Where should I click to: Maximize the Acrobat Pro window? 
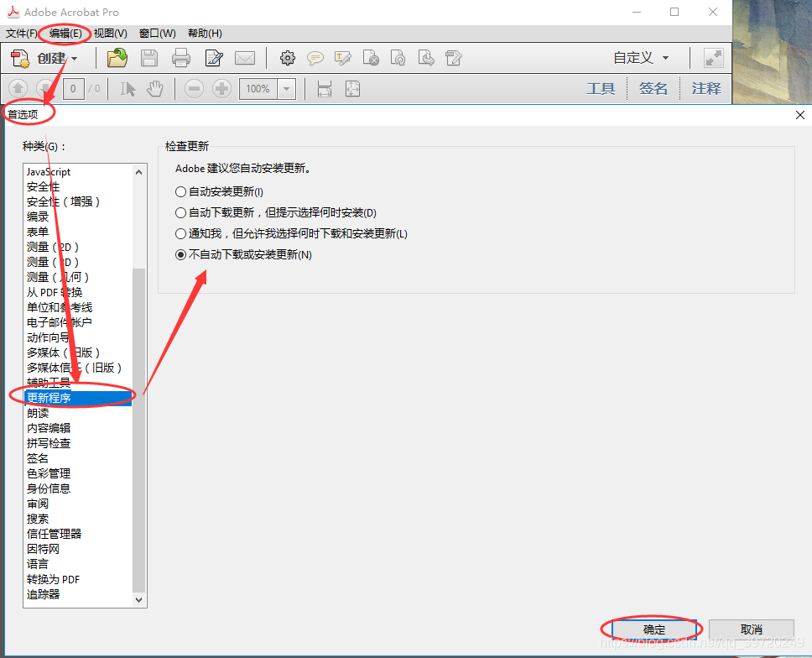tap(674, 12)
